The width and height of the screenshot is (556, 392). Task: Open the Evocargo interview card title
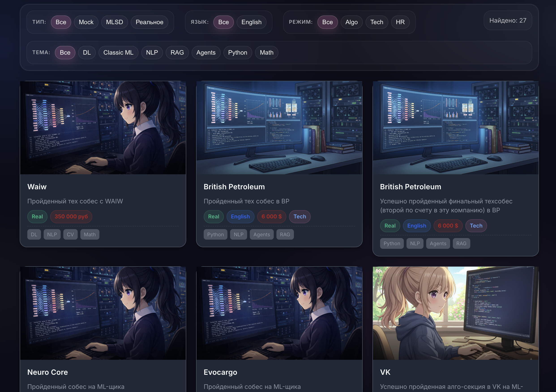tap(220, 372)
